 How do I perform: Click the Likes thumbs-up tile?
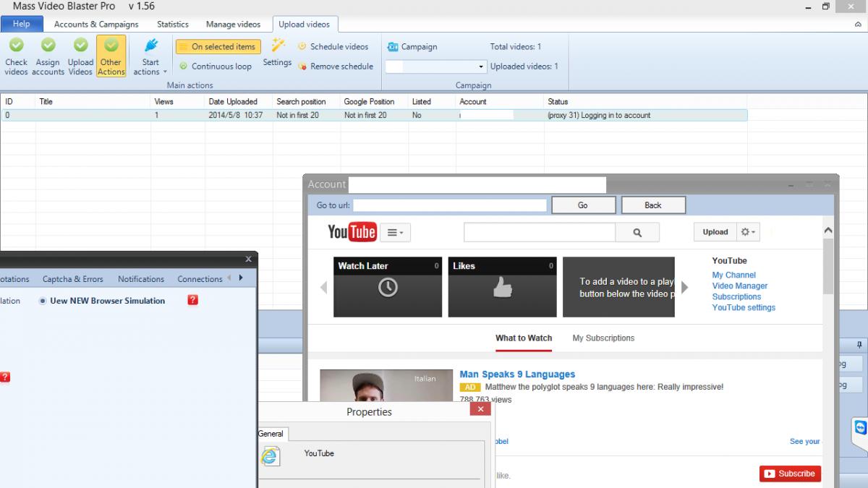(x=503, y=287)
